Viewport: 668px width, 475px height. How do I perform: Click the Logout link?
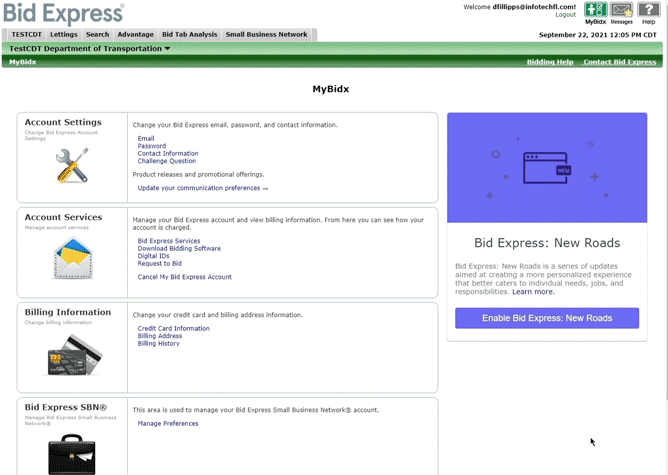tap(565, 14)
